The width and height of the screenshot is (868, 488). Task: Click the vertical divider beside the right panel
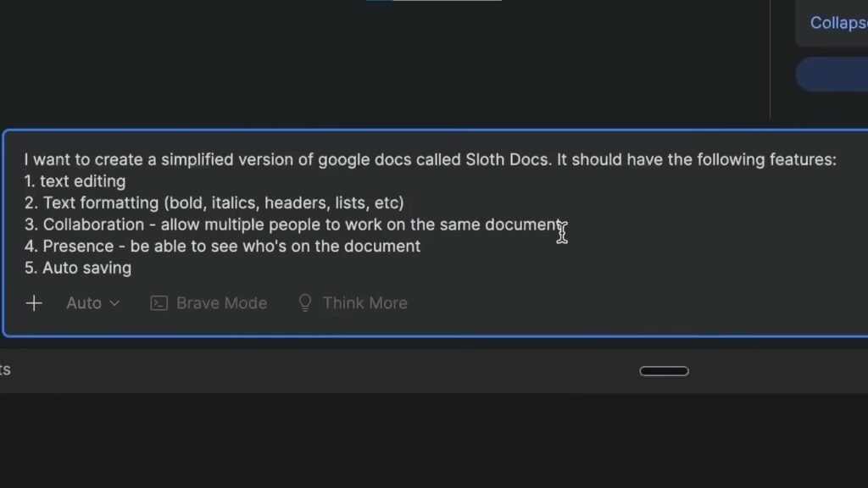(x=770, y=59)
